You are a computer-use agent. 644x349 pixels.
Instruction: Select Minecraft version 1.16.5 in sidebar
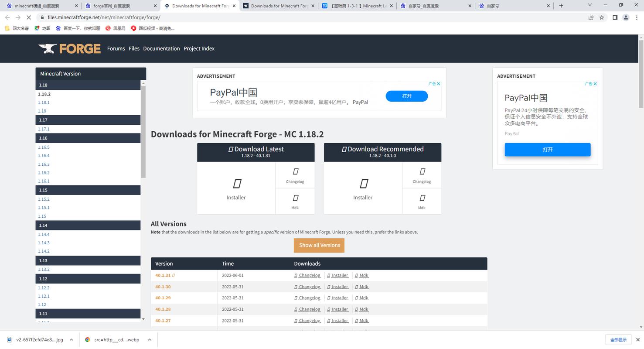(44, 147)
